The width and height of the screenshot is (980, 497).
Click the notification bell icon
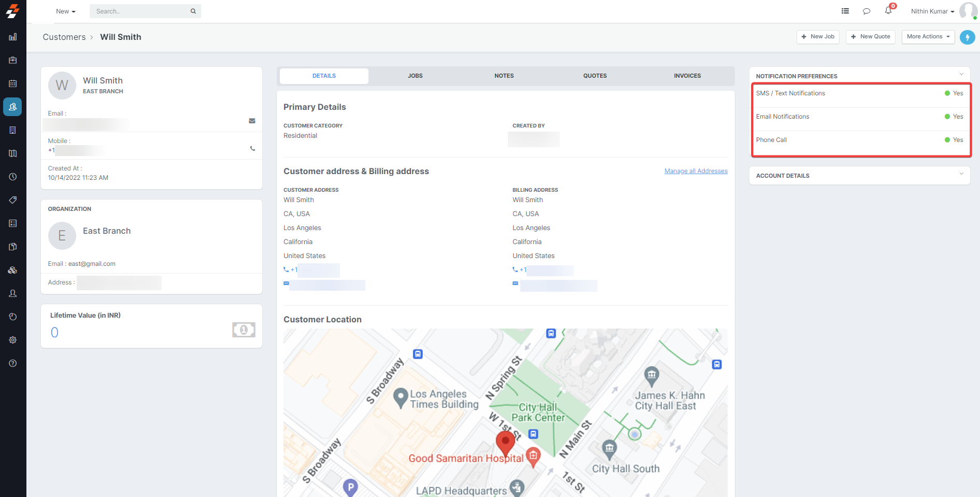[888, 11]
